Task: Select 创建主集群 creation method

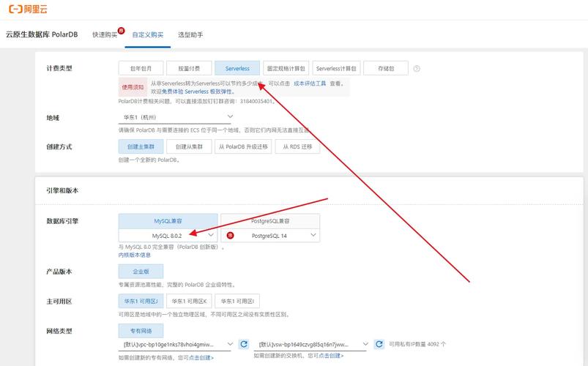Action: (x=141, y=146)
